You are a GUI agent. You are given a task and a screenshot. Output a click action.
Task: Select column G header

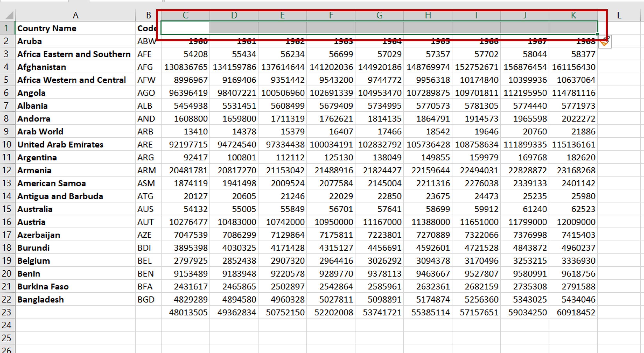(379, 15)
